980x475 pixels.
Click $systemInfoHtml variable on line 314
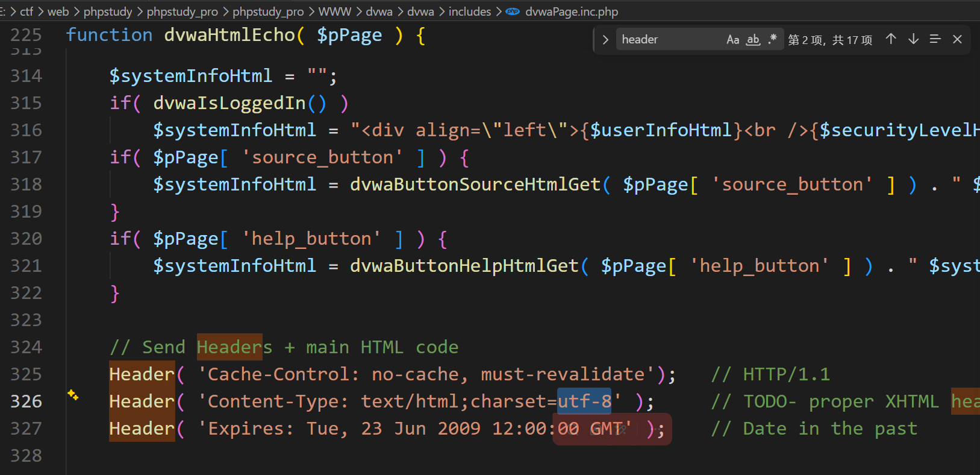click(191, 76)
